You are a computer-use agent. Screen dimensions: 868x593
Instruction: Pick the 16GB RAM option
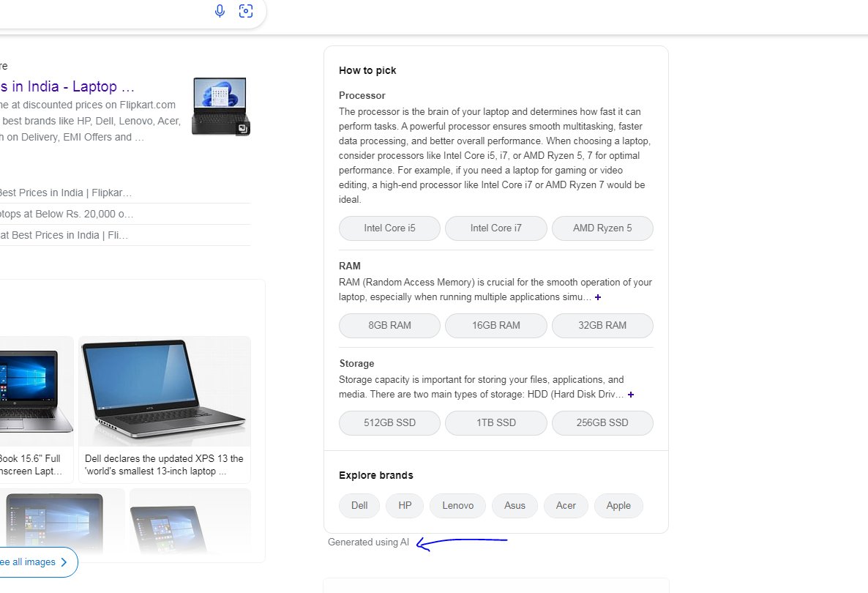point(495,325)
